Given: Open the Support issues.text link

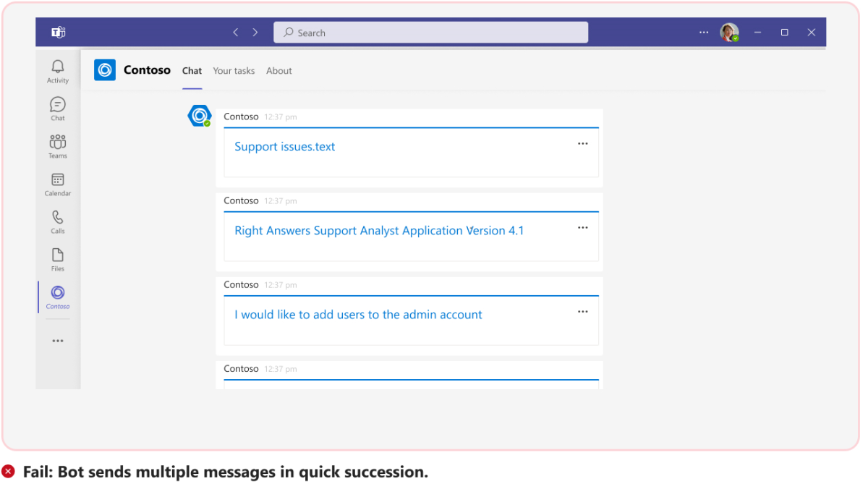Looking at the screenshot, I should tap(285, 147).
